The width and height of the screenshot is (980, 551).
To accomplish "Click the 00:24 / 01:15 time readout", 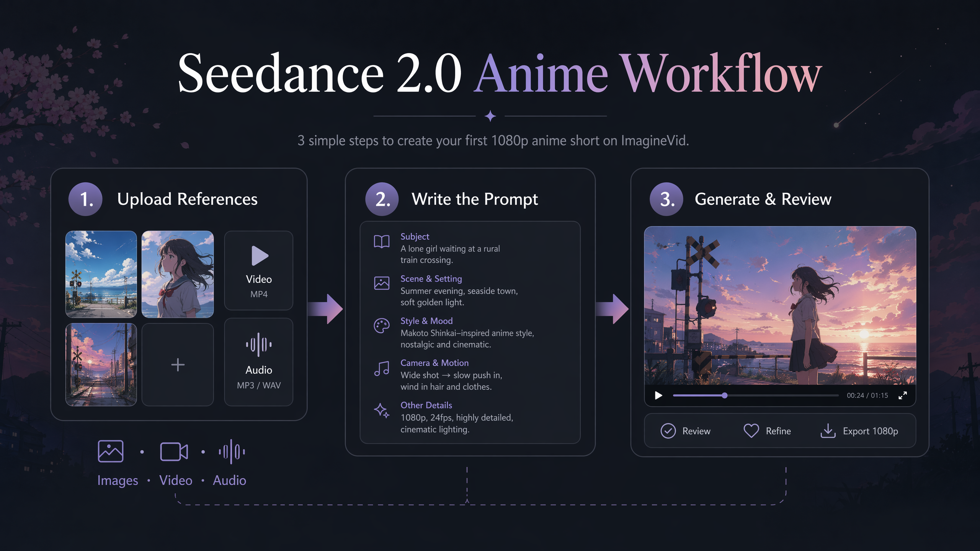I will coord(867,395).
